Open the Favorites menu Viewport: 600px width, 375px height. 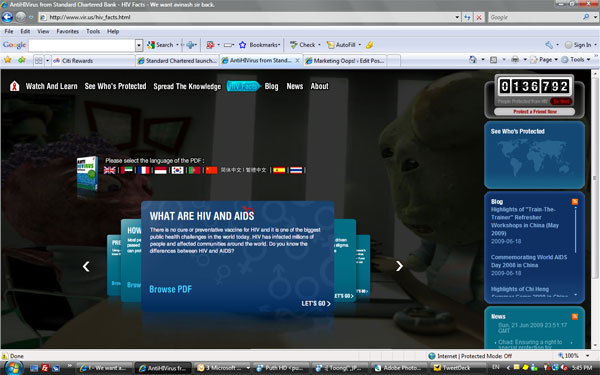pyautogui.click(x=68, y=31)
